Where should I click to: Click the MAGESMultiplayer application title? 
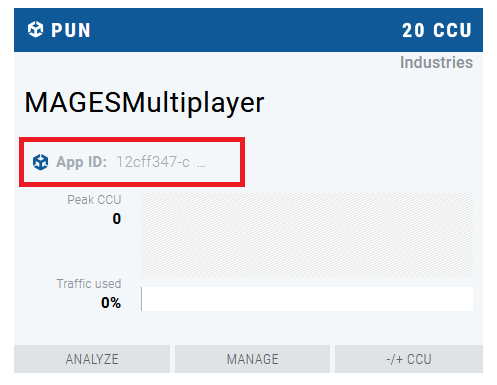[144, 103]
